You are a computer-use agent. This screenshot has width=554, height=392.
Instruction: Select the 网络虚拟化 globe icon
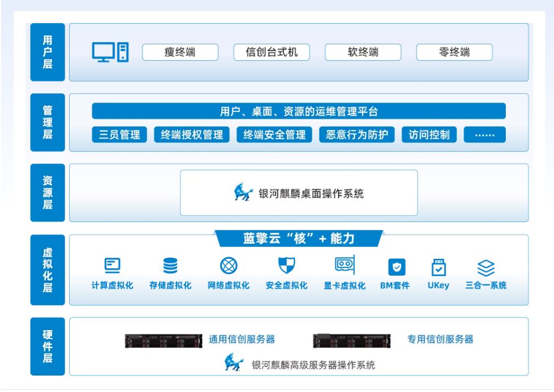point(229,265)
